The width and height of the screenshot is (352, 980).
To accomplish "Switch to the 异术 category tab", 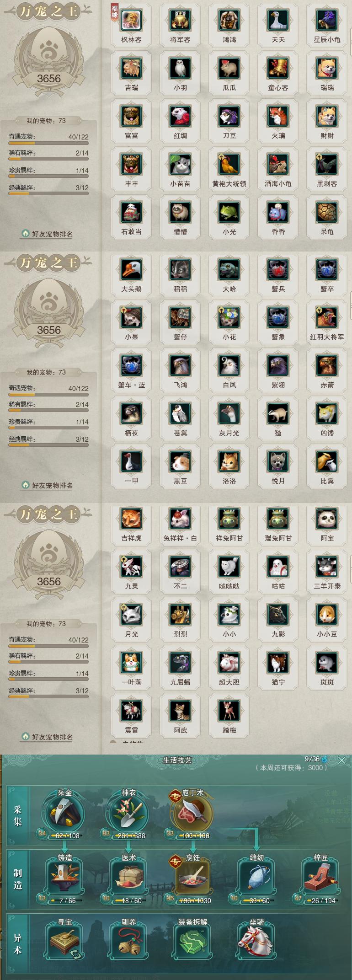I will (x=18, y=943).
